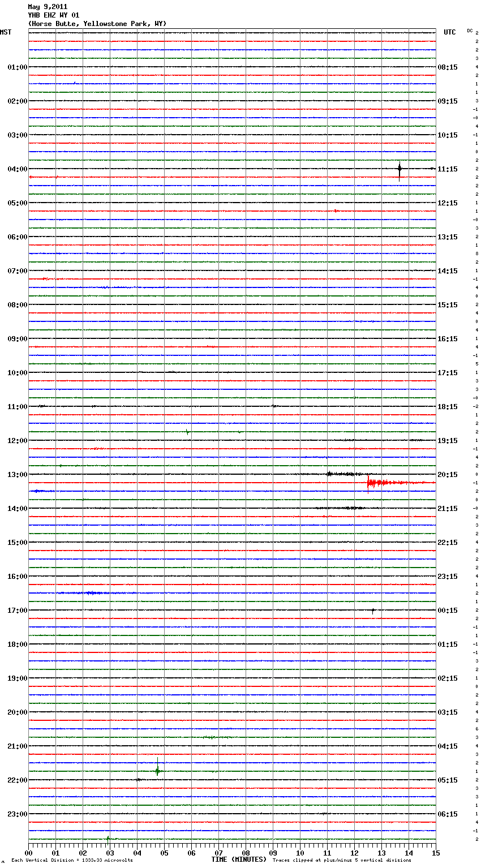Viewport: 481px width, 868px height.
Task: Click minute tick label "15" on x-axis
Action: [436, 853]
